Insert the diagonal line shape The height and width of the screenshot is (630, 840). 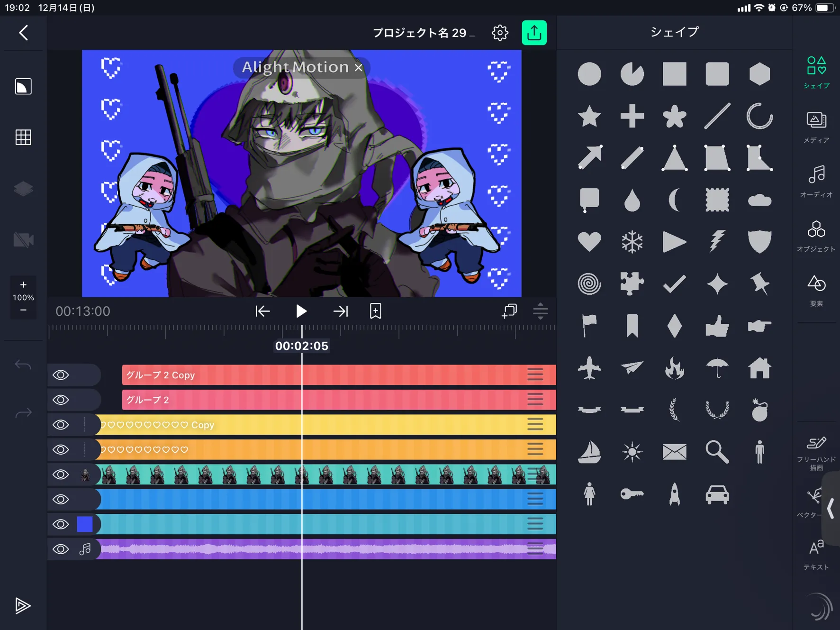click(x=717, y=116)
